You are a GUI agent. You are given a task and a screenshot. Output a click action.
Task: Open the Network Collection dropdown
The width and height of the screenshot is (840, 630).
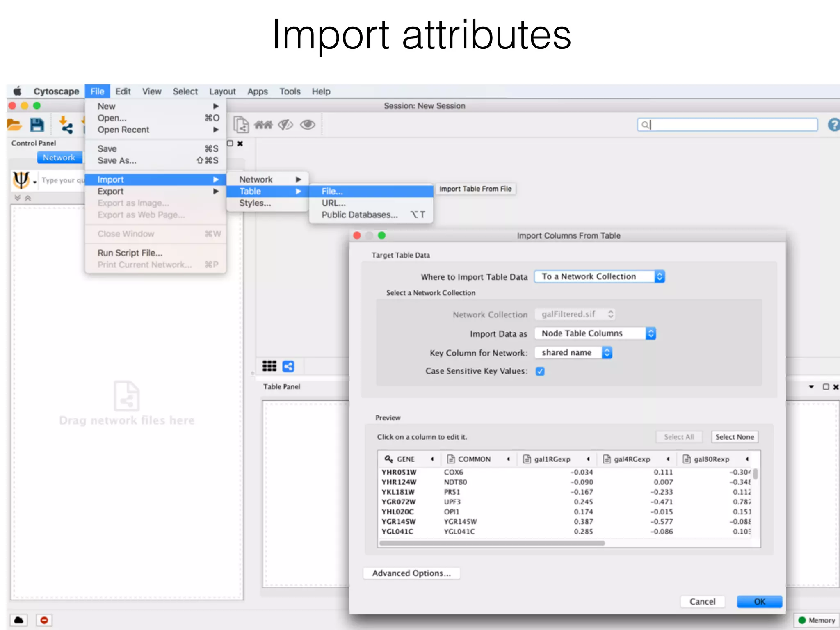coord(575,314)
